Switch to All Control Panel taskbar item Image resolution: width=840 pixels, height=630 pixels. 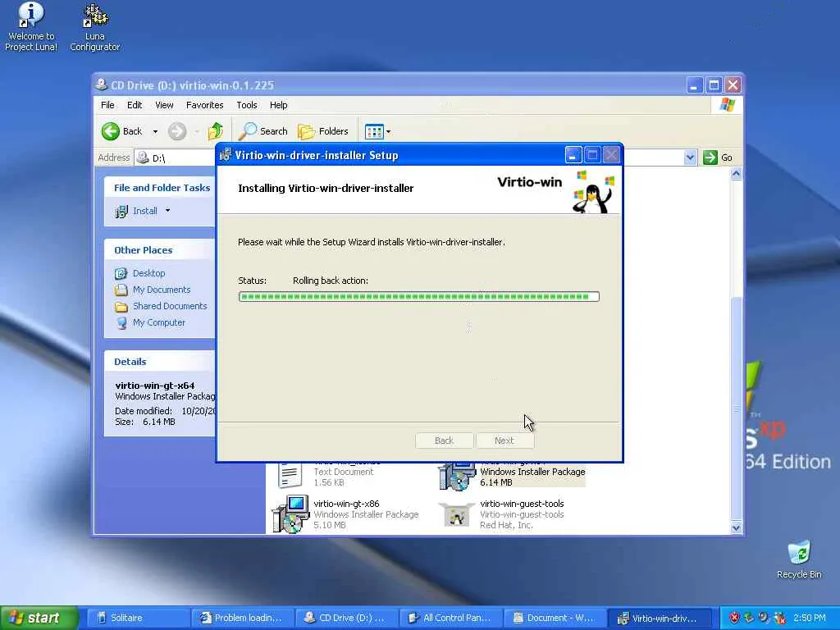[450, 618]
